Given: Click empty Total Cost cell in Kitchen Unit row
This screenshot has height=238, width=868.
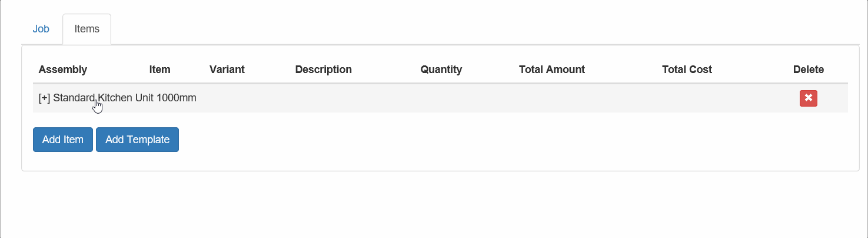Looking at the screenshot, I should point(721,98).
